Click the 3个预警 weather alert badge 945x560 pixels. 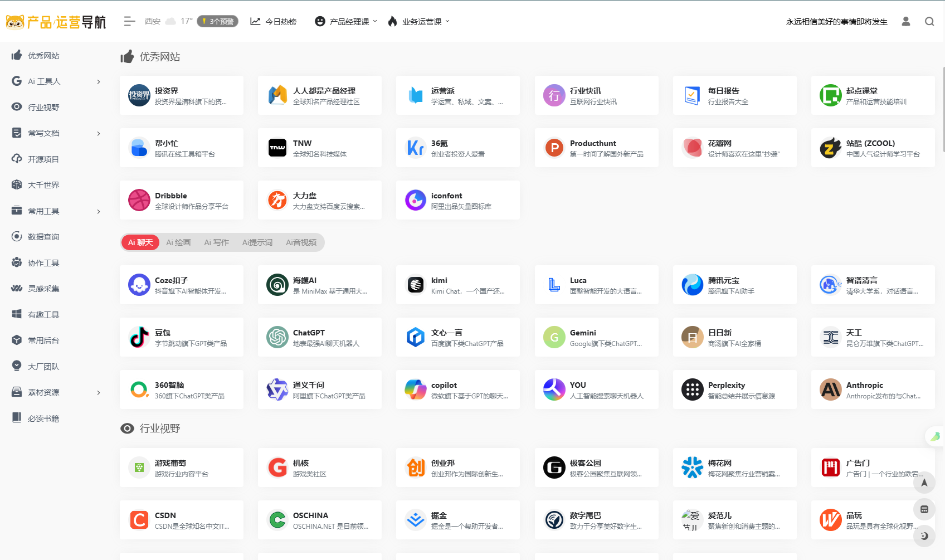pyautogui.click(x=218, y=22)
